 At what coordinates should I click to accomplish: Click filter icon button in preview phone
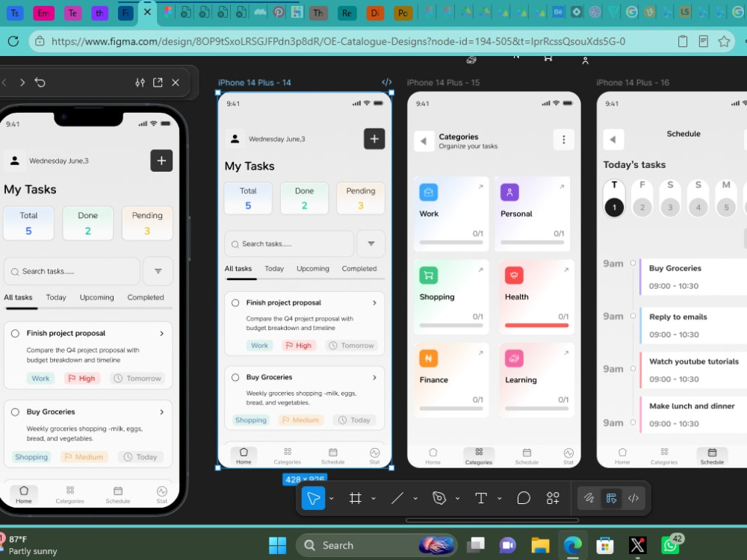tap(158, 271)
